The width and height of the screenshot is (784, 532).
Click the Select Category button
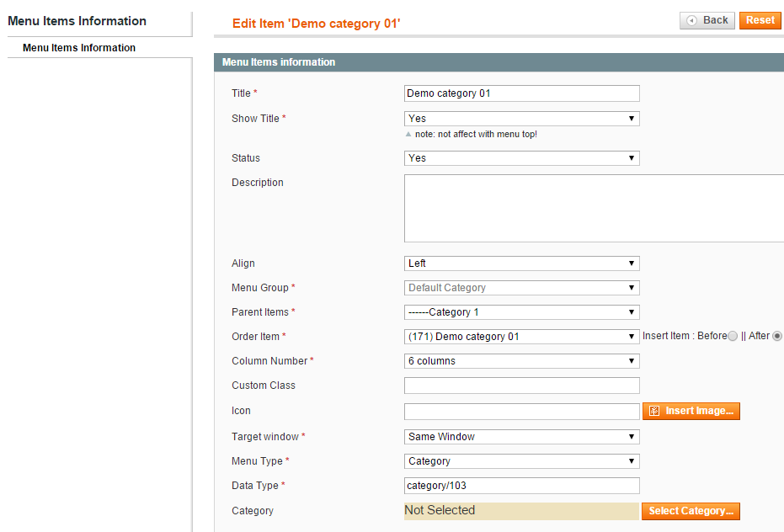point(691,511)
